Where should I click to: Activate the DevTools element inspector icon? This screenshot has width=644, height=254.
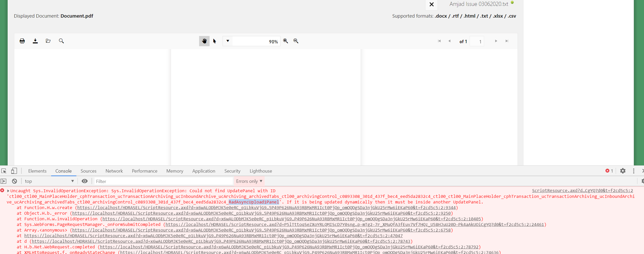(x=4, y=171)
